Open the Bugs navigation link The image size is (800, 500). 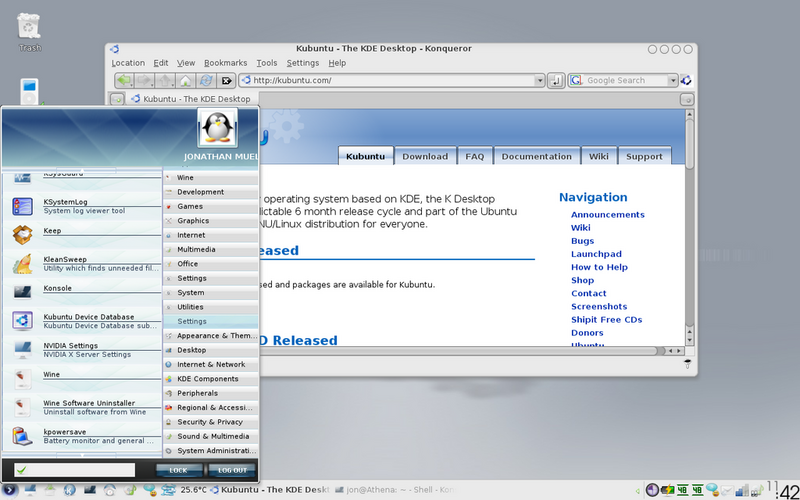(583, 241)
